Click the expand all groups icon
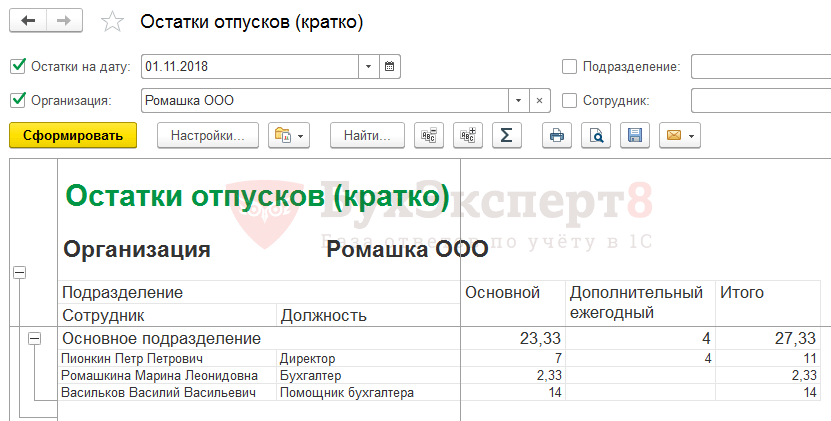The image size is (831, 421). coord(467,136)
